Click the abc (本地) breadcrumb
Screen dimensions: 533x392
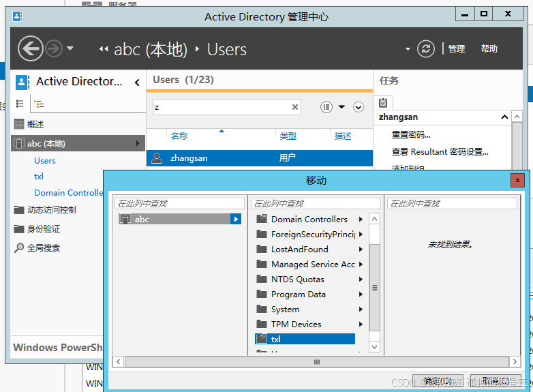(151, 50)
